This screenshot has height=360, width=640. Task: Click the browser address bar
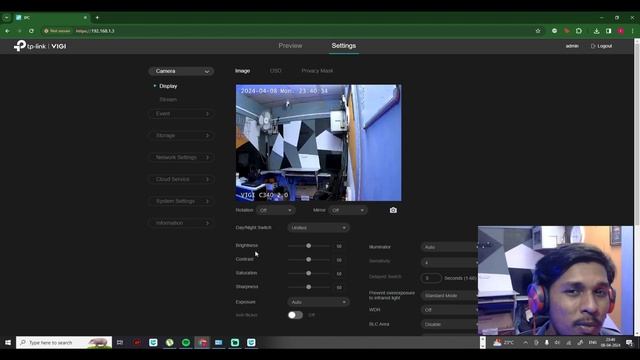(x=286, y=31)
